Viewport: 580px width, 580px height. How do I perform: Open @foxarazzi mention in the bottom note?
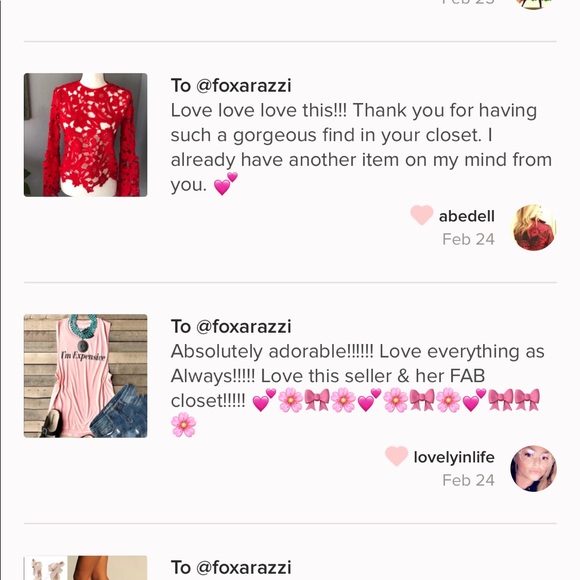(x=243, y=568)
